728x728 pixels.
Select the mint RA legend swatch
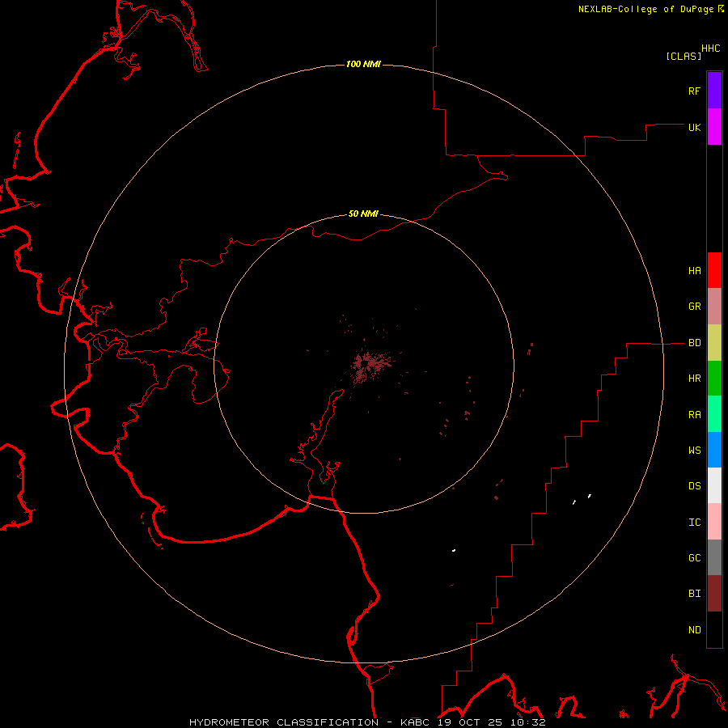tap(714, 414)
